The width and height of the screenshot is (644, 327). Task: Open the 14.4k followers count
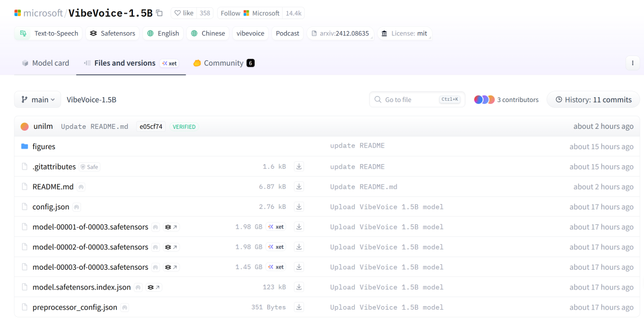[293, 13]
